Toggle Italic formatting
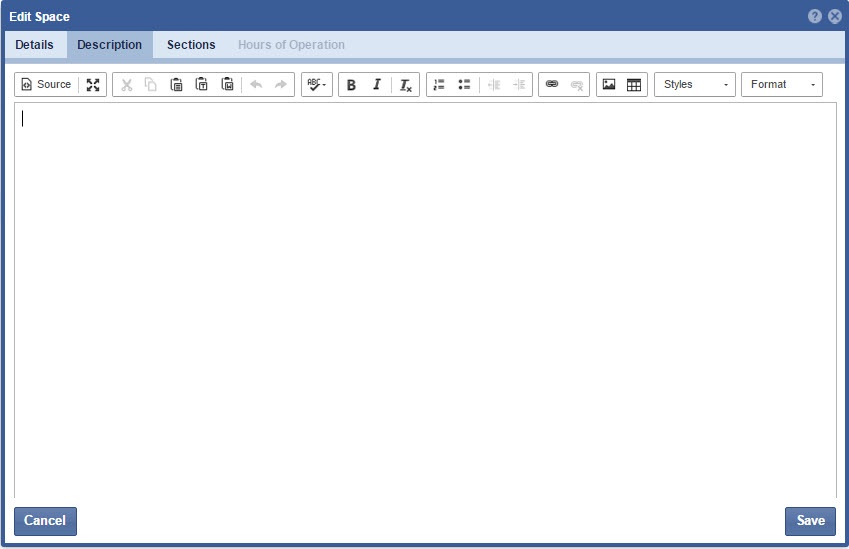The width and height of the screenshot is (849, 549). [x=377, y=85]
